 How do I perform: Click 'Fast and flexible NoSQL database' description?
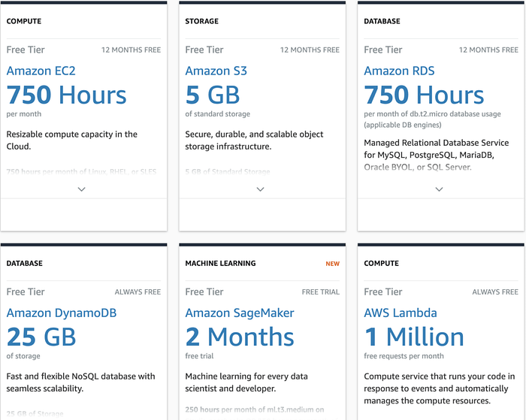pyautogui.click(x=80, y=382)
